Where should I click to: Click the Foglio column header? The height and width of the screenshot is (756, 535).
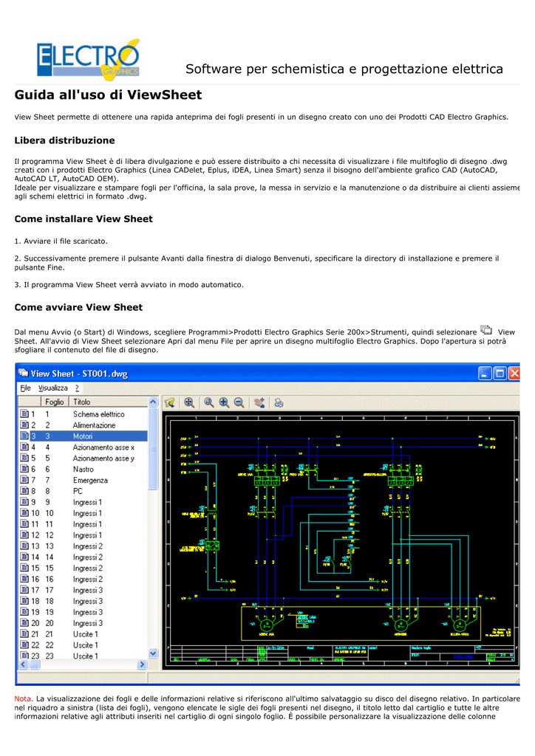click(55, 402)
